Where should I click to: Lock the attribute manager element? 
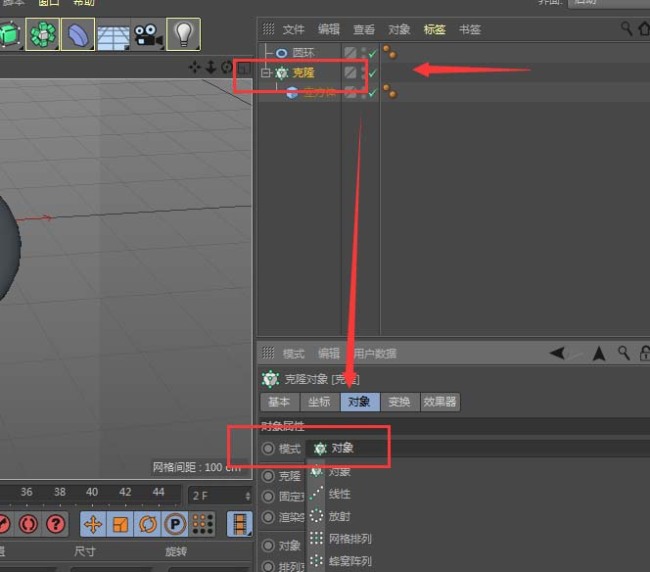tap(645, 353)
